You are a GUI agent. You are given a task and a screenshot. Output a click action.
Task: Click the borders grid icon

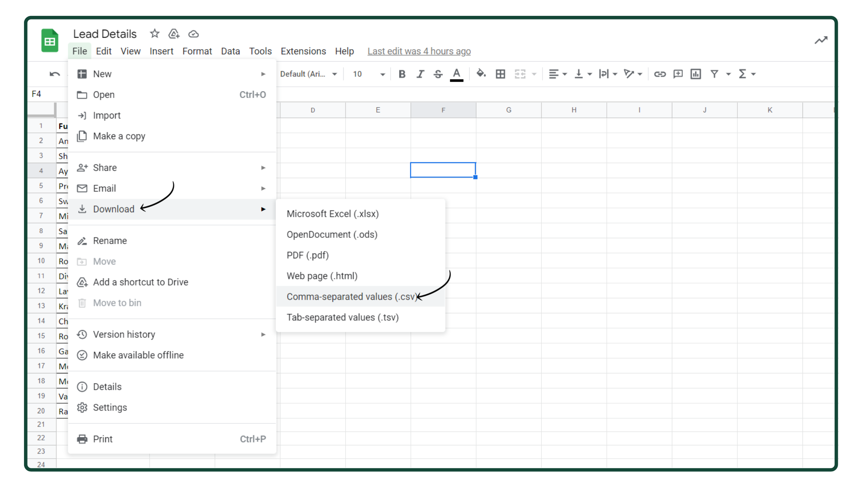point(500,74)
